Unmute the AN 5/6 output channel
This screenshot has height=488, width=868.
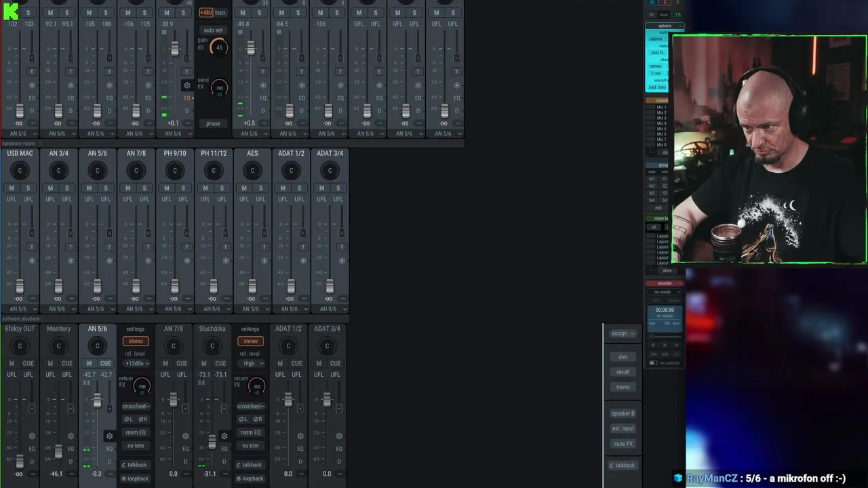(x=89, y=363)
